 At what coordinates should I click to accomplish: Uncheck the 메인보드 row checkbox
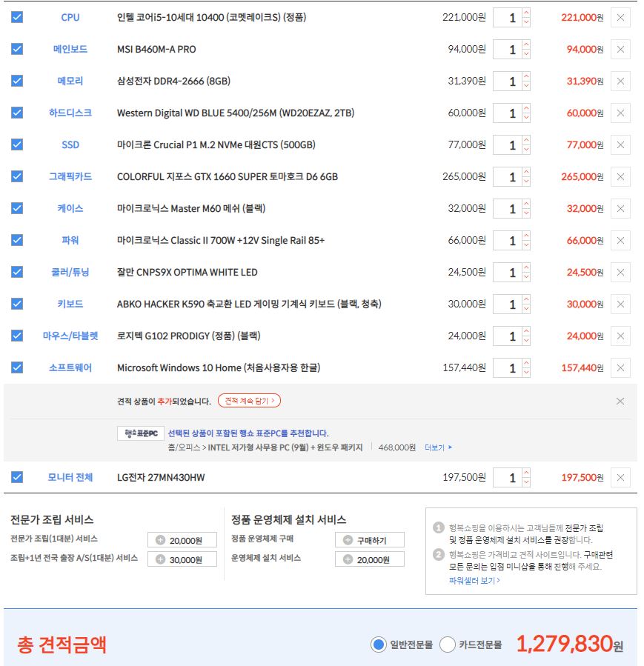(x=17, y=49)
